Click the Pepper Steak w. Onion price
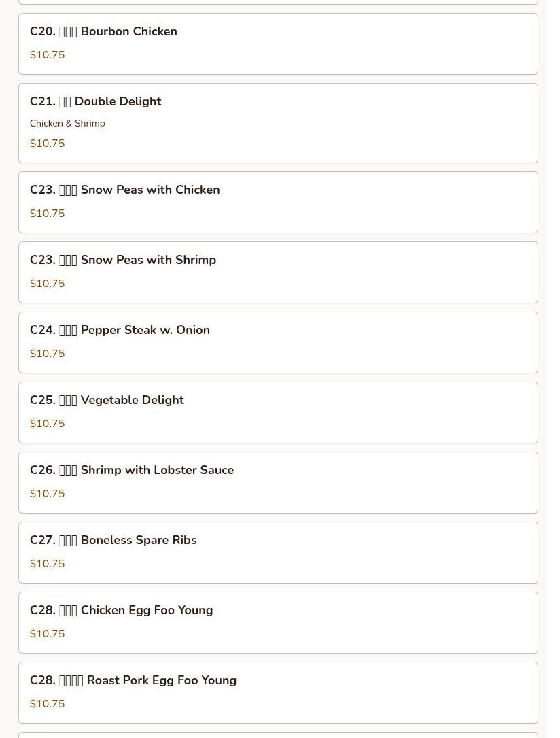Screen dimensions: 560x738 tap(47, 353)
